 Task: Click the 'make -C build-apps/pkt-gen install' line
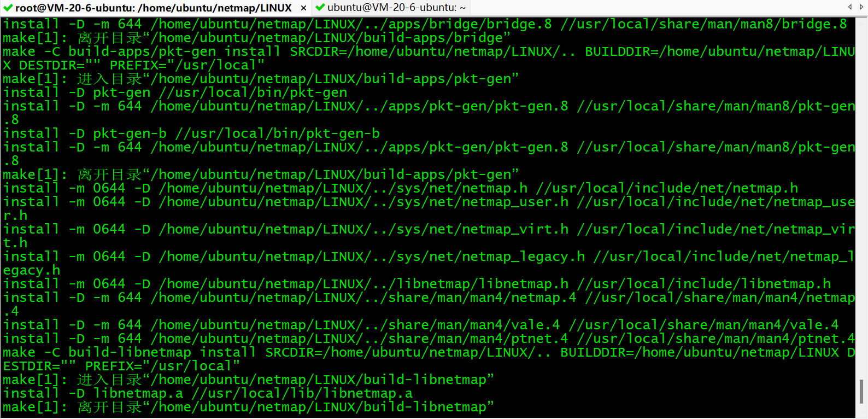point(429,59)
